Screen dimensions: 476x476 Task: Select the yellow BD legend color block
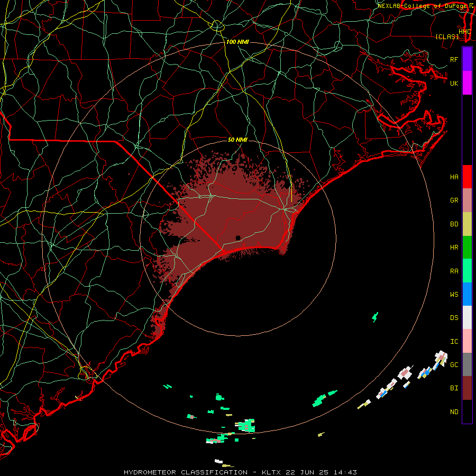point(467,224)
